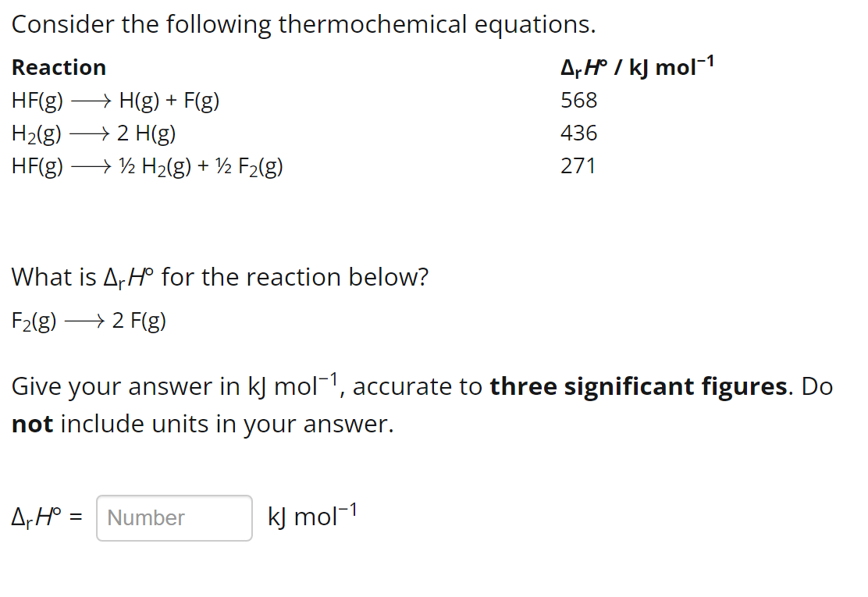Click the Give your answer instruction text

click(x=234, y=386)
